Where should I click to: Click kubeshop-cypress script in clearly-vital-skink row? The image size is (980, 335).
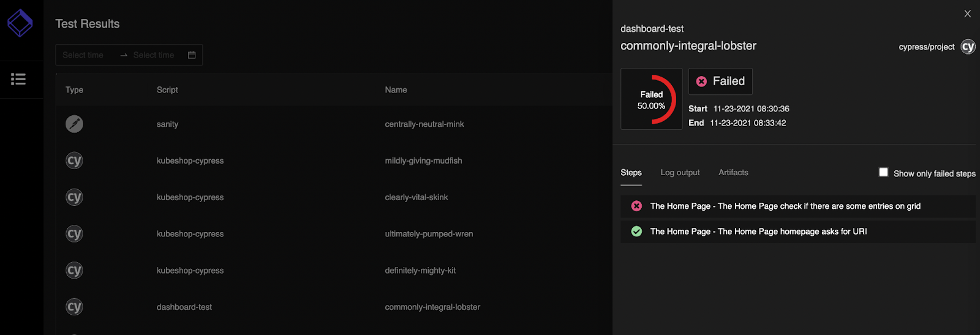point(190,197)
